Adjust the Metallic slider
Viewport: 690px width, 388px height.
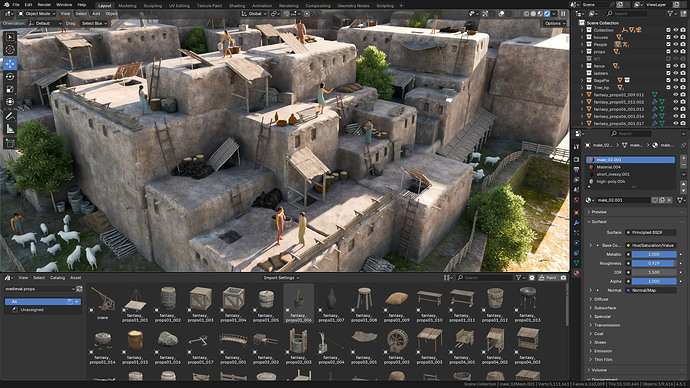(x=654, y=254)
